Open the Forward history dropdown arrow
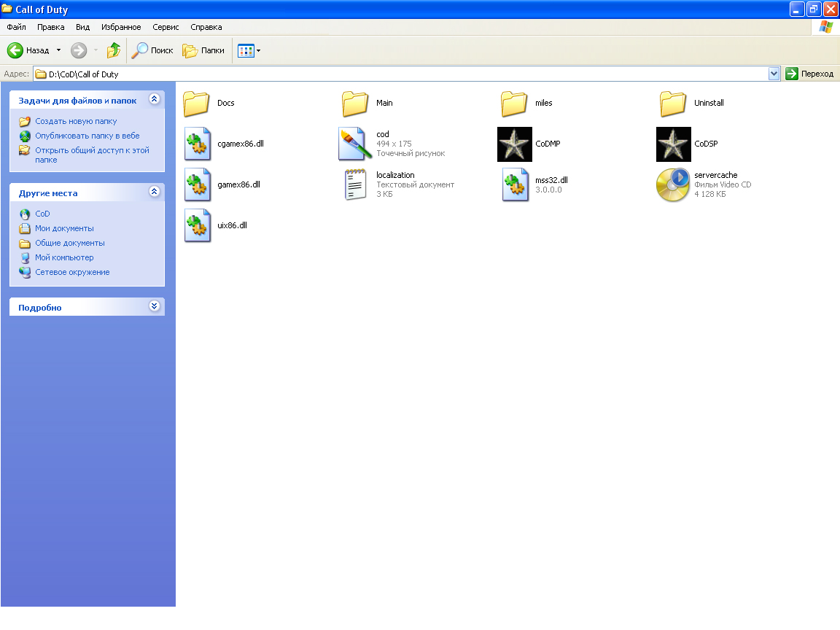The height and width of the screenshot is (630, 840). pos(96,50)
